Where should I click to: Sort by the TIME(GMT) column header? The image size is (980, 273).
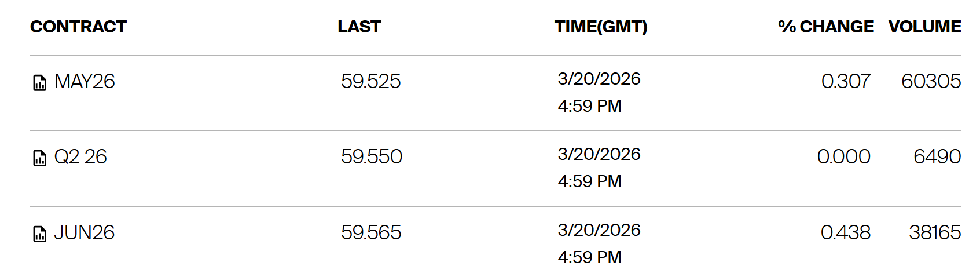(600, 27)
